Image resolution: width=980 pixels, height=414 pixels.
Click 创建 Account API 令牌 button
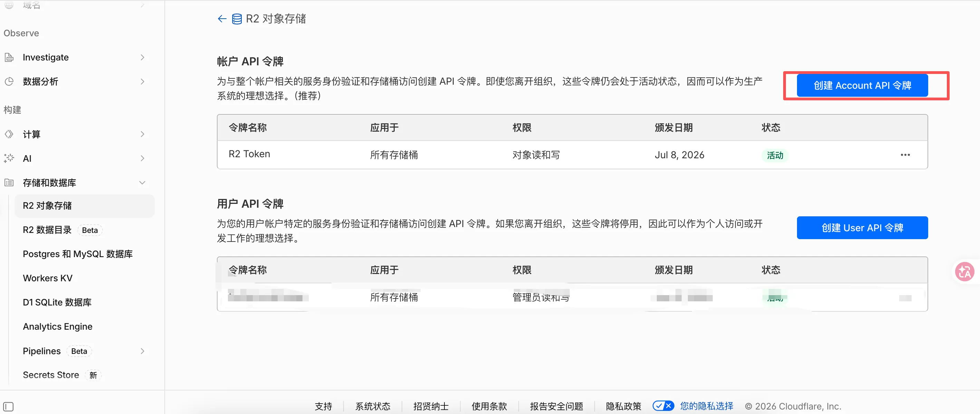point(862,86)
